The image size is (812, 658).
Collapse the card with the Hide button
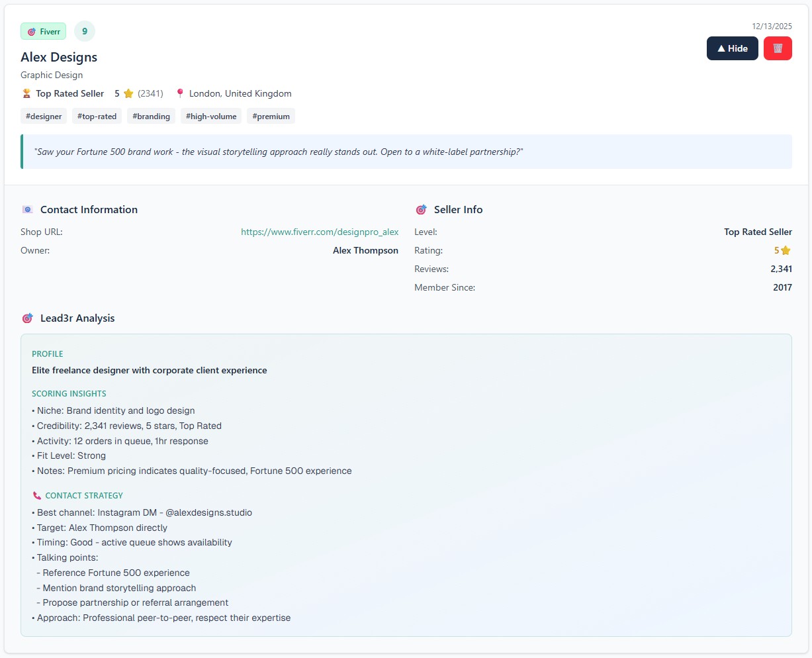732,48
